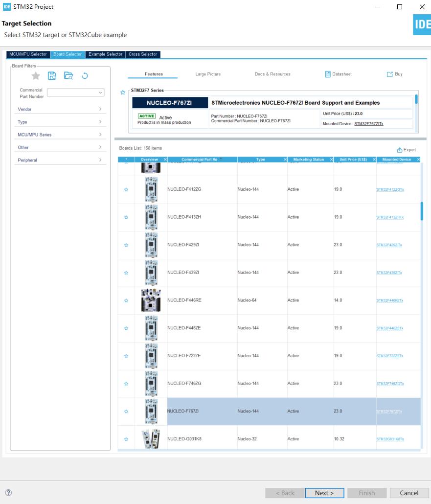
Task: Open the Commercial Part Number combo box
Action: tap(75, 92)
